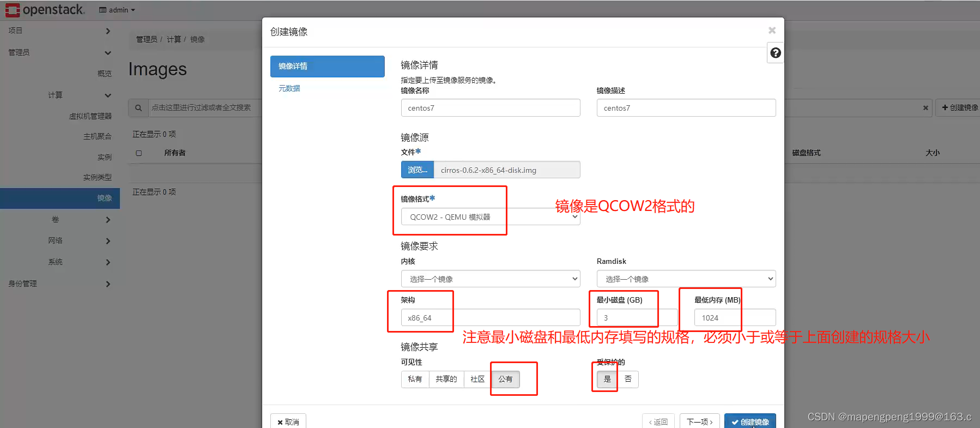This screenshot has height=428, width=980.
Task: Click the 取消 button
Action: tap(288, 421)
